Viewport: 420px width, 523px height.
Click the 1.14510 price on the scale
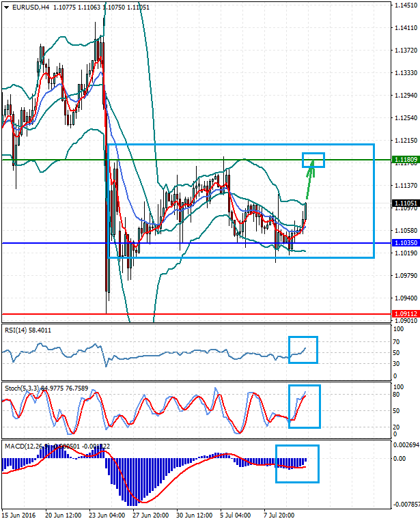point(406,5)
